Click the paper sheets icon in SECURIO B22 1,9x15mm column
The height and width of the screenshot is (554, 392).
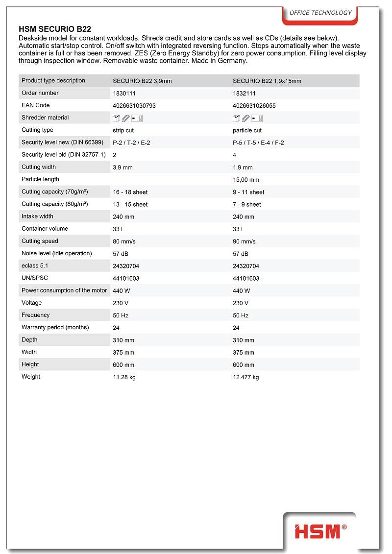pyautogui.click(x=237, y=118)
